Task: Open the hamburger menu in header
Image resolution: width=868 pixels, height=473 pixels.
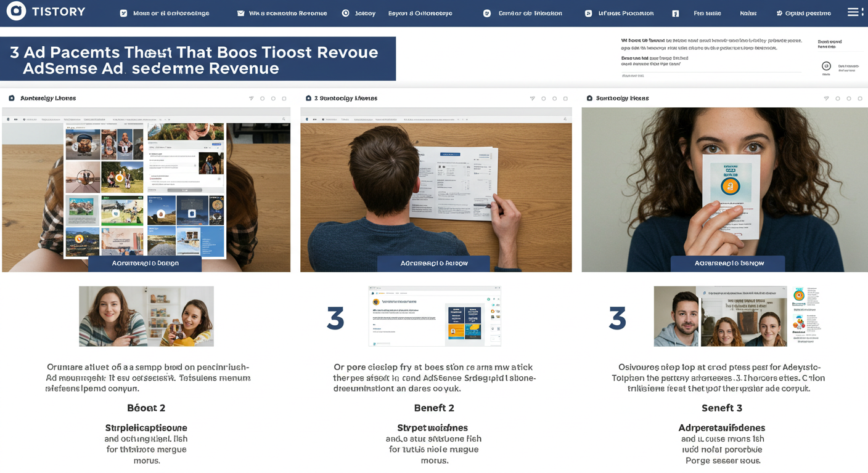Action: click(x=853, y=12)
